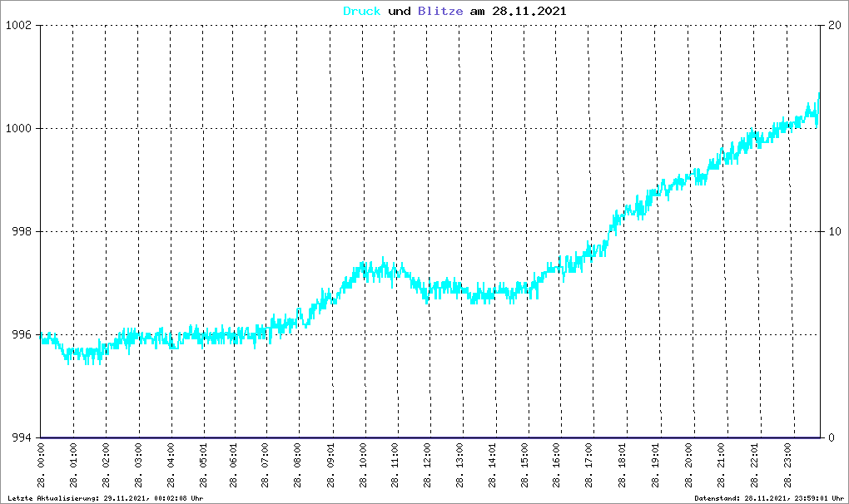Image resolution: width=849 pixels, height=504 pixels.
Task: Click the left axis label "1002"
Action: pyautogui.click(x=18, y=26)
